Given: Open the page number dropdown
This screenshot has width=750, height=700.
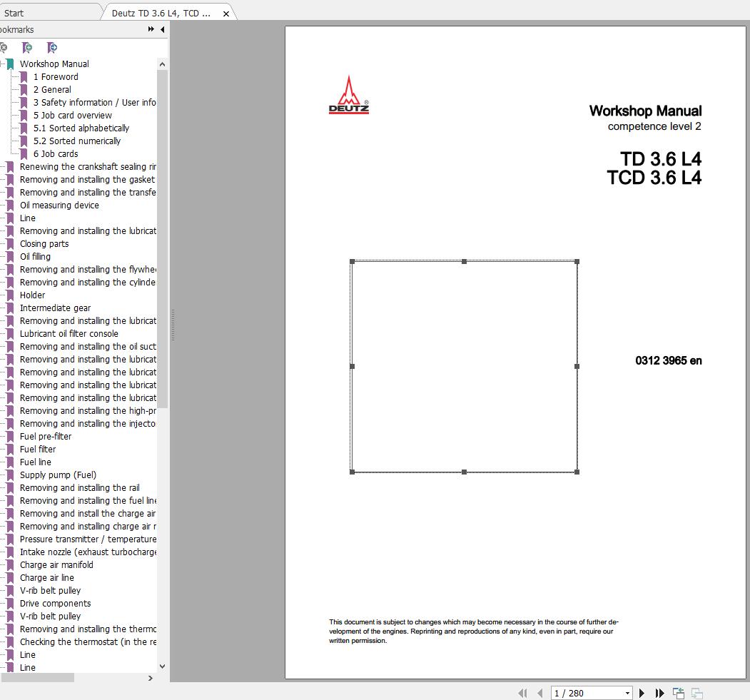Looking at the screenshot, I should click(627, 693).
